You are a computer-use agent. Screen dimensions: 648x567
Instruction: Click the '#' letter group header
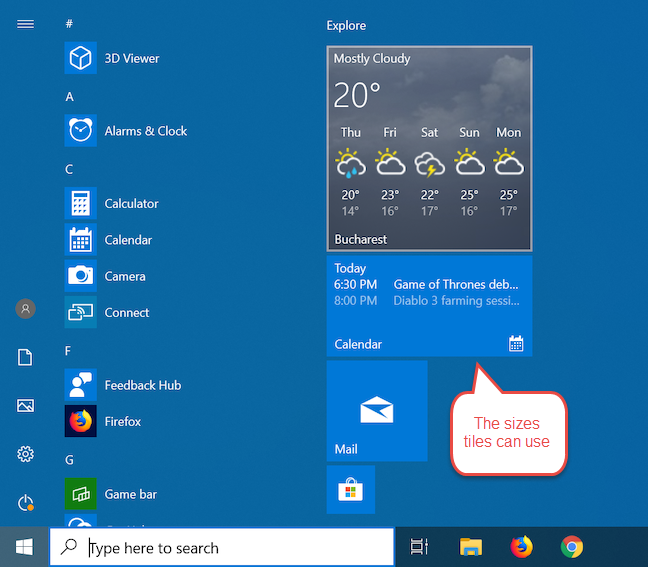pyautogui.click(x=69, y=24)
